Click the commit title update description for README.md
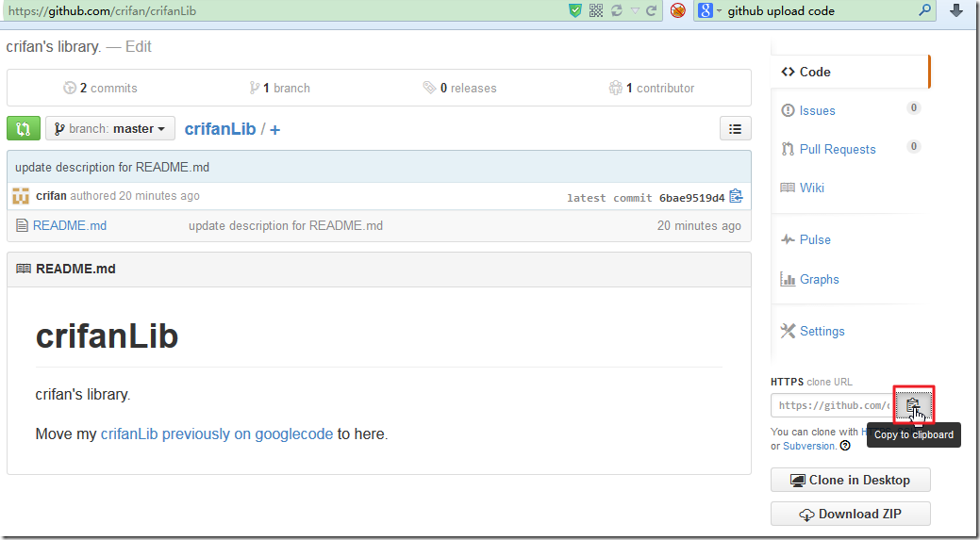This screenshot has width=980, height=540. pyautogui.click(x=112, y=168)
